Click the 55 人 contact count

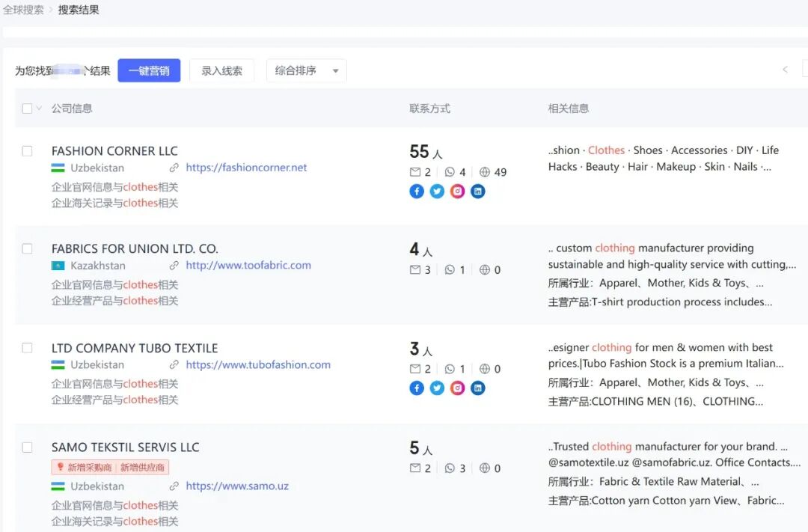[426, 152]
